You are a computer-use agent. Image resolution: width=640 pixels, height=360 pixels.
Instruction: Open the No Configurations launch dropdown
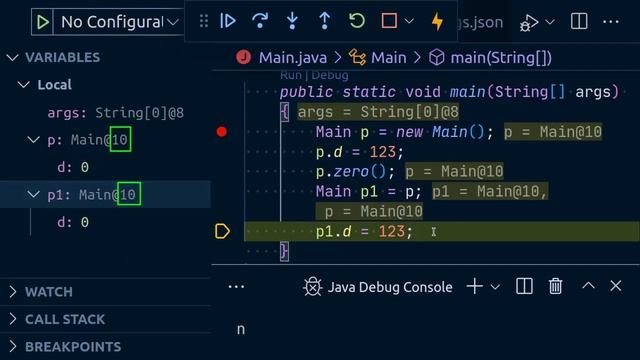coord(119,22)
